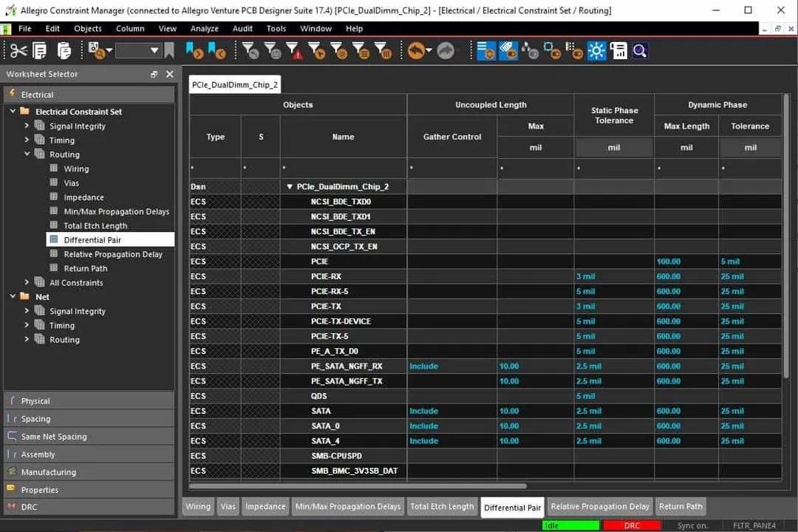Open the Analyze menu
This screenshot has height=532, width=798.
coord(204,28)
